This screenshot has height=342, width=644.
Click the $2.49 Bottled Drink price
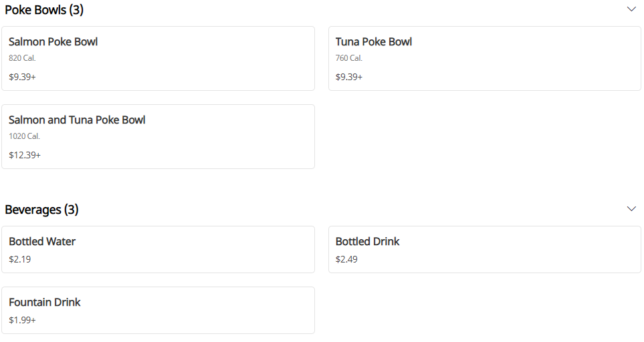pyautogui.click(x=346, y=259)
